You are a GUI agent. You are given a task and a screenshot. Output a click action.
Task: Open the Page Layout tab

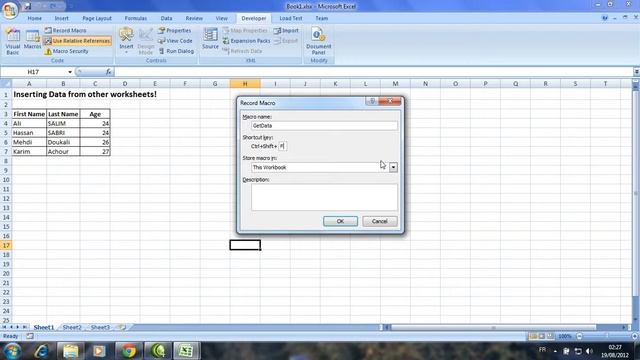97,18
